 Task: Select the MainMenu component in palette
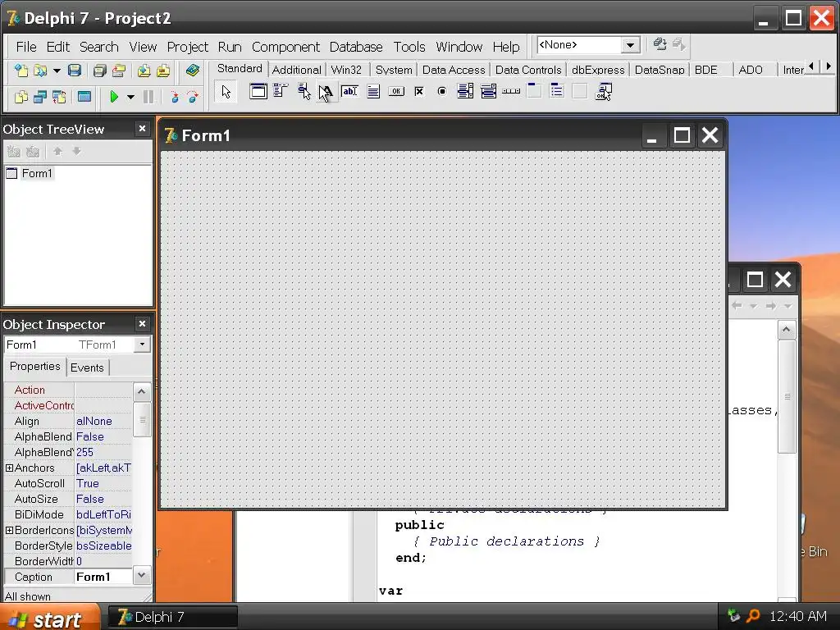(x=281, y=92)
